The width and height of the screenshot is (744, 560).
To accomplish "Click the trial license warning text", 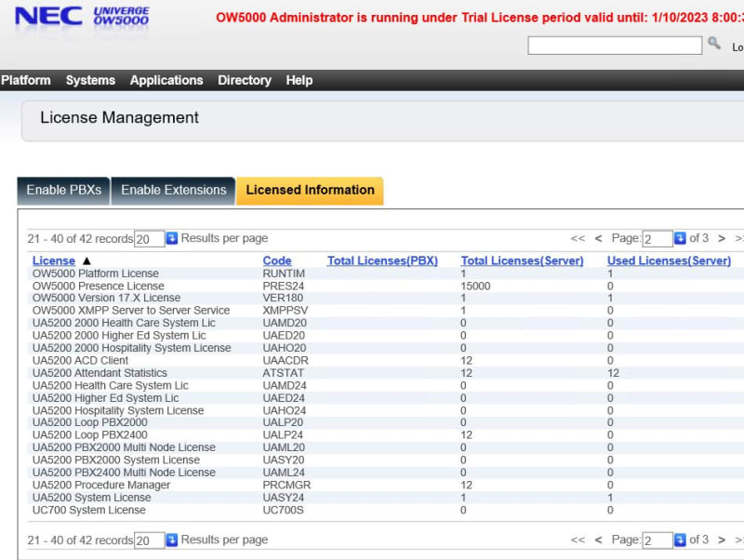I will (x=480, y=18).
